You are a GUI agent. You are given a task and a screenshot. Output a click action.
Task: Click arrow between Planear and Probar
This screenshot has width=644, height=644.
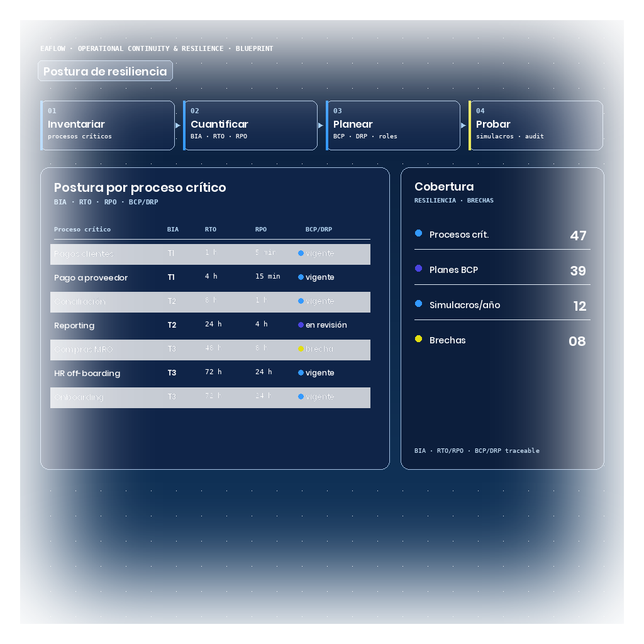(x=464, y=125)
